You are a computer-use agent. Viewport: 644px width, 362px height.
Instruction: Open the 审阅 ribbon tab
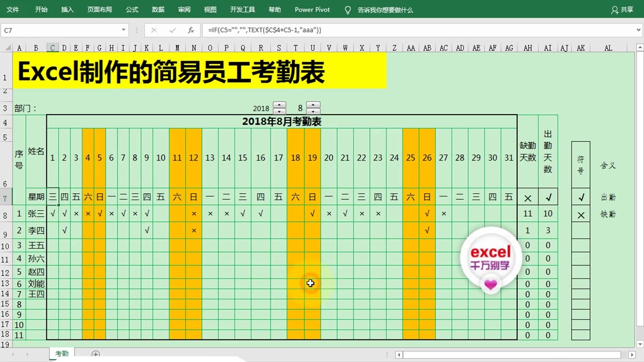pos(184,10)
